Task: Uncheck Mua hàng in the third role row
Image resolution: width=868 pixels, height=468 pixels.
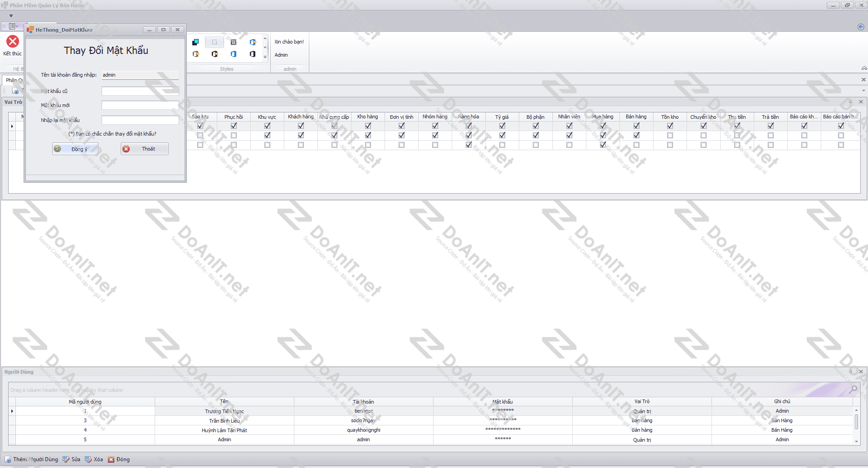Action: pyautogui.click(x=603, y=145)
